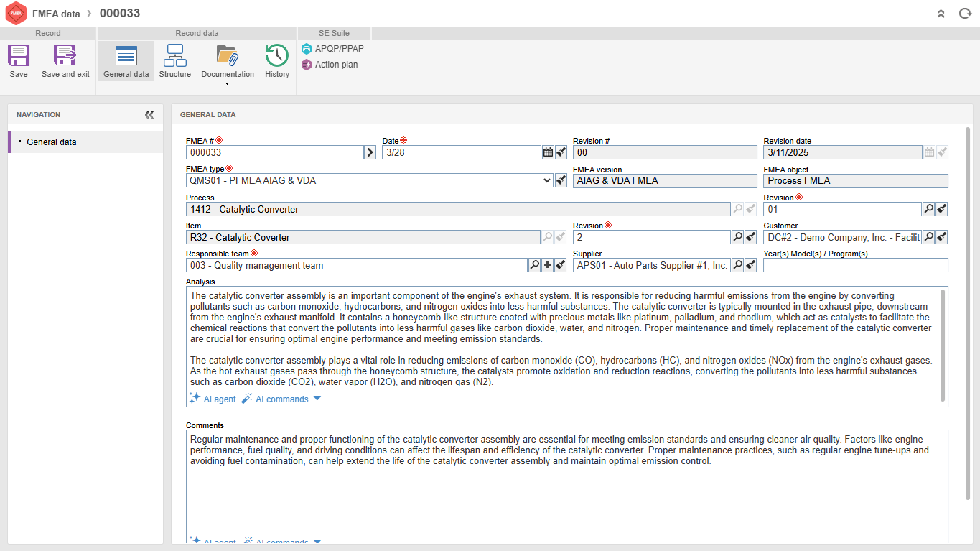Click the Supplier input field
Viewport: 980px width, 551px height.
pos(652,265)
